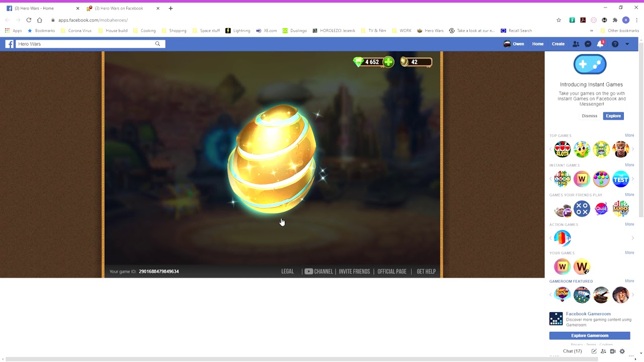Show previous Top Games with left chevron
644x362 pixels.
coord(550,149)
